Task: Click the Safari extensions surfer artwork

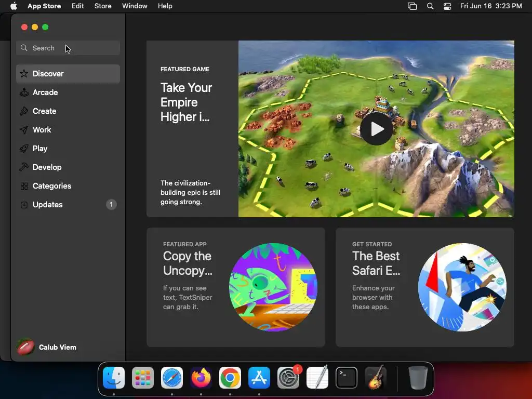Action: pyautogui.click(x=462, y=287)
